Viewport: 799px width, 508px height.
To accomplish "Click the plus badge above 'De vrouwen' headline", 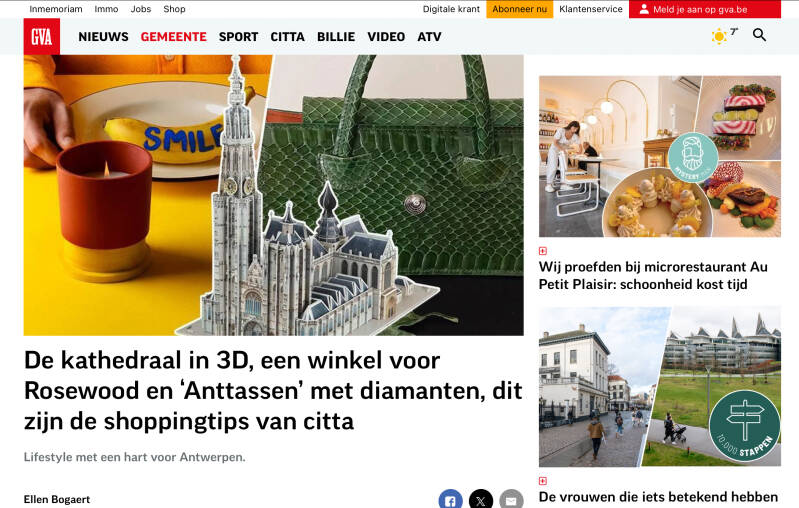I will [543, 481].
